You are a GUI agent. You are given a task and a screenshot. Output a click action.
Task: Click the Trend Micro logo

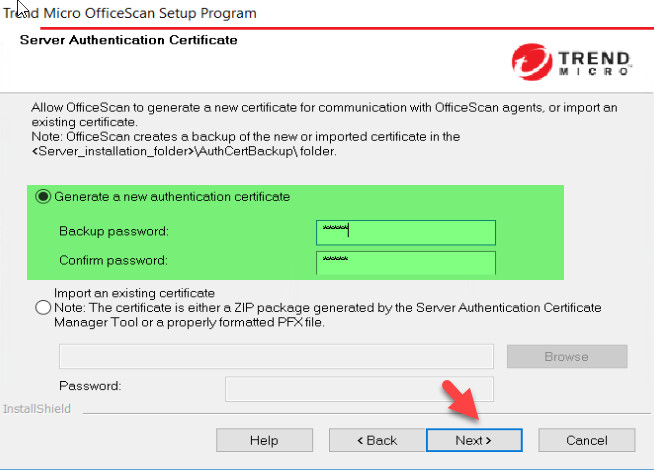pyautogui.click(x=571, y=62)
